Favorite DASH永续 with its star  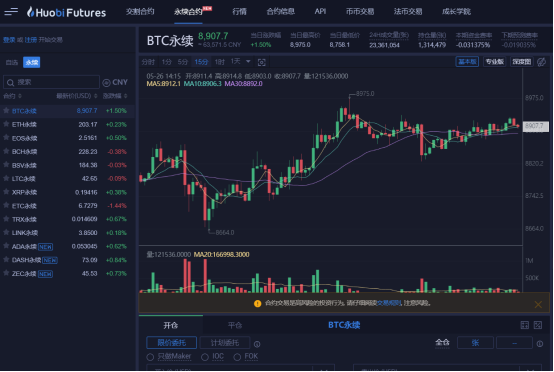[x=6, y=260]
